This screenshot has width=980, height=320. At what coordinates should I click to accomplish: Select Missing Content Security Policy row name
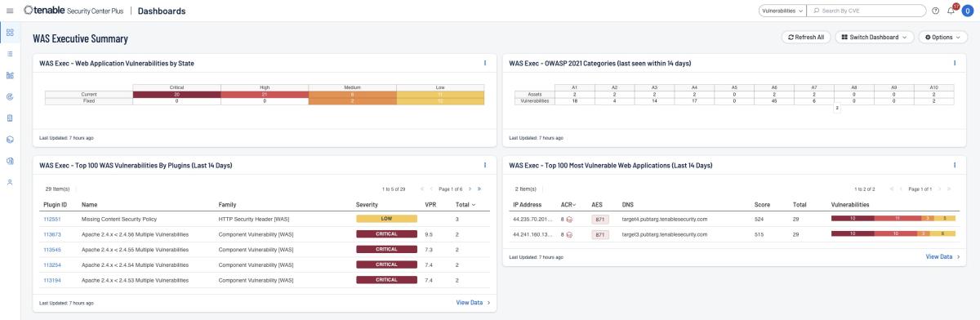point(119,220)
